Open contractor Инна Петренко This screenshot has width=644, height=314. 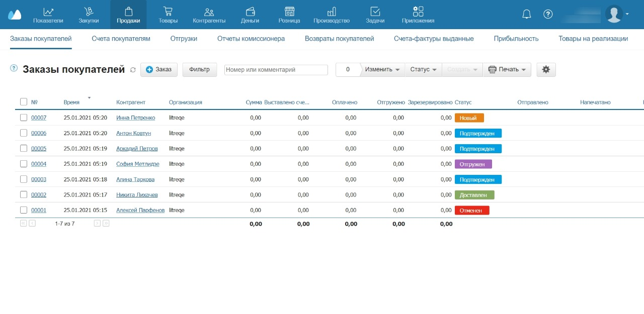point(135,118)
